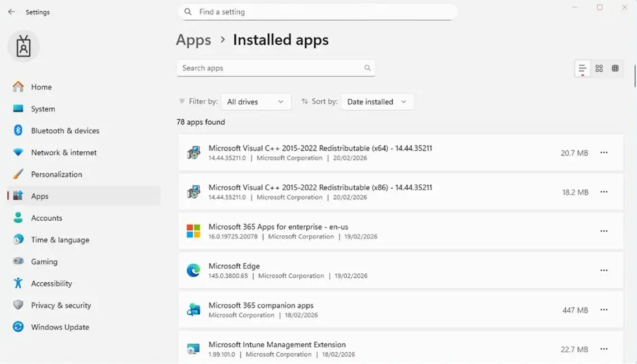The image size is (637, 364).
Task: Switch to list view layout icon
Action: 583,68
